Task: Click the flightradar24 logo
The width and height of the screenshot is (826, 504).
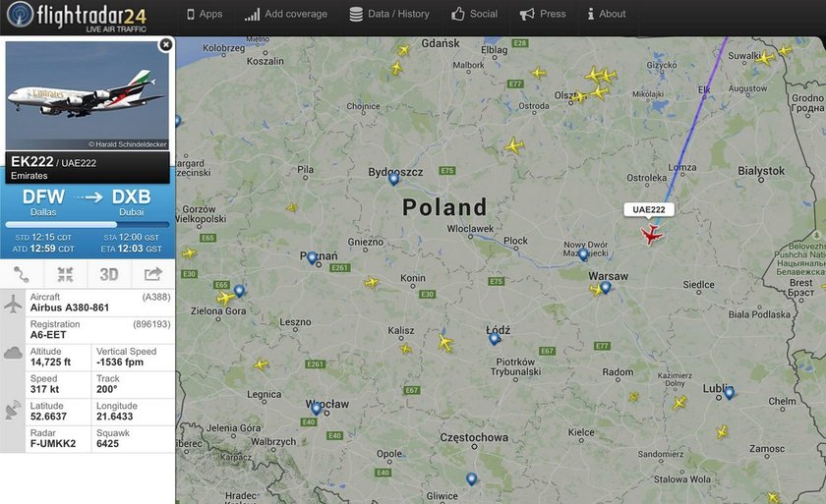Action: click(77, 17)
